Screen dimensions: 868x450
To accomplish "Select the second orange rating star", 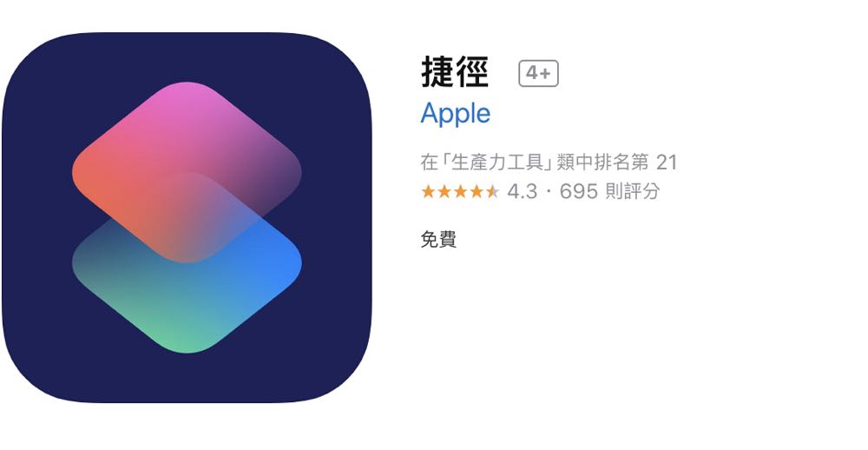I will [x=444, y=192].
